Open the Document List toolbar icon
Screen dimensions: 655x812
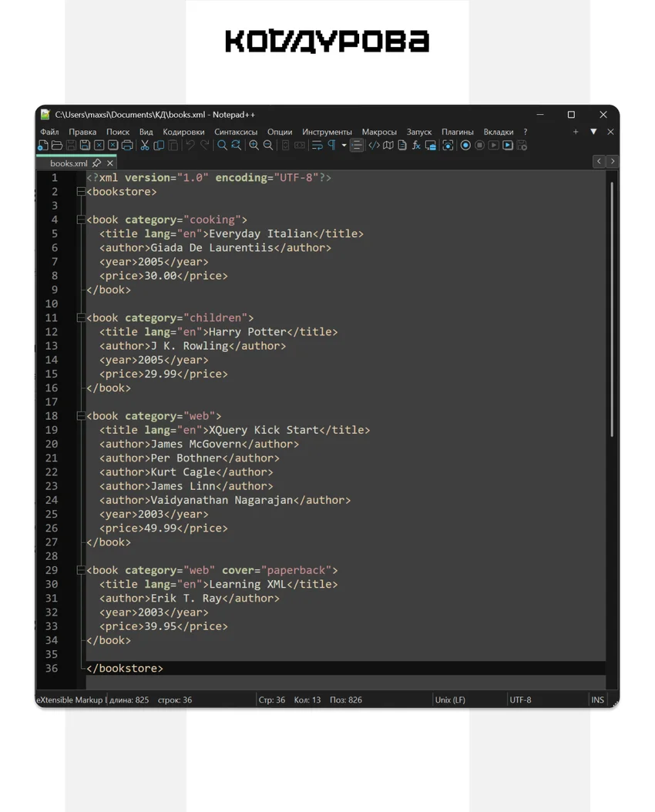(x=401, y=146)
